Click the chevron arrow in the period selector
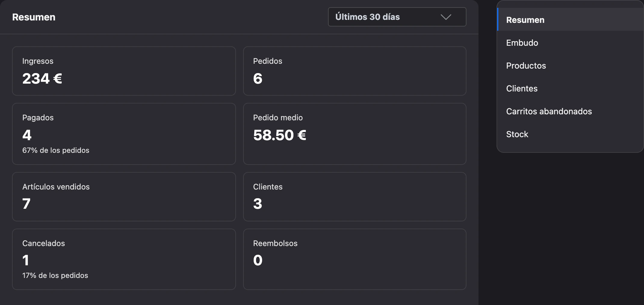The width and height of the screenshot is (644, 305). click(446, 17)
